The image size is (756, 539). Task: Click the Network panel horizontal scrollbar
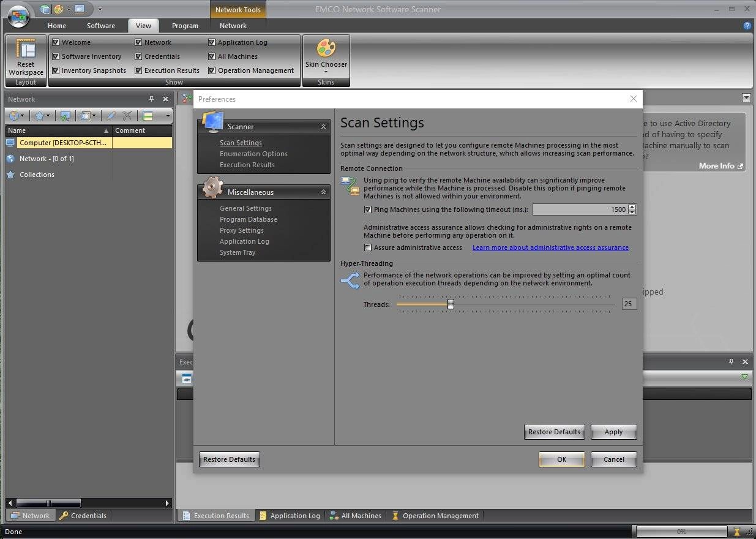click(x=89, y=503)
